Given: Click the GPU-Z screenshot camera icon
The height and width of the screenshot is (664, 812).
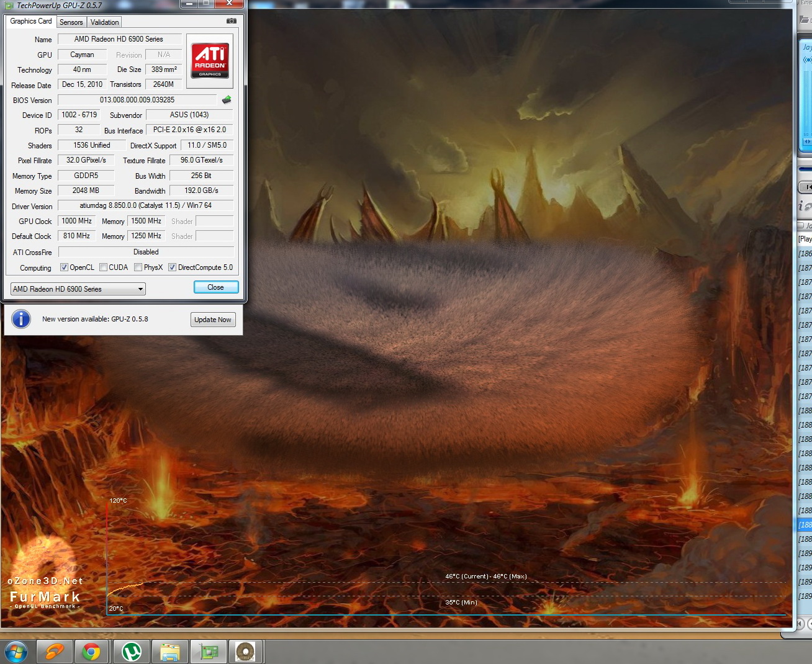Looking at the screenshot, I should [231, 21].
